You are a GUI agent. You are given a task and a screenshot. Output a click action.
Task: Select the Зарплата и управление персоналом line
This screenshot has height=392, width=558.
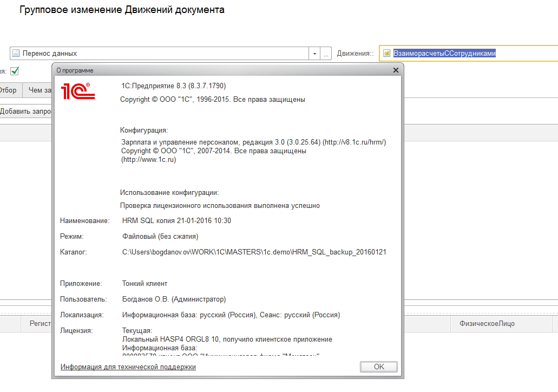coord(253,142)
